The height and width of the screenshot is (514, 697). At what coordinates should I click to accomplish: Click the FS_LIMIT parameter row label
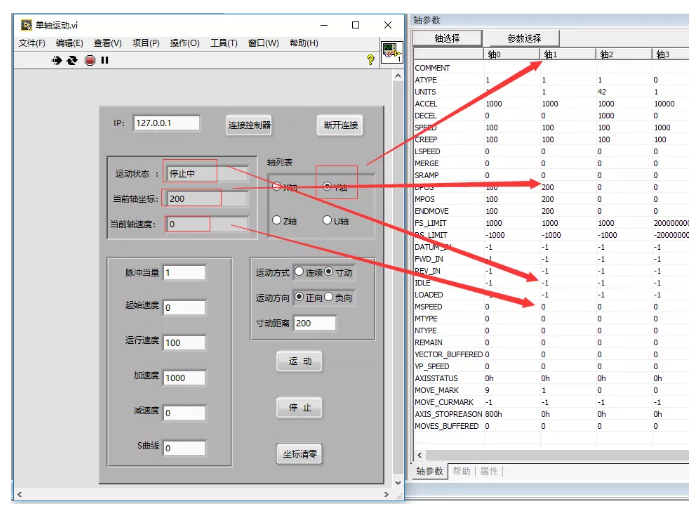(430, 223)
